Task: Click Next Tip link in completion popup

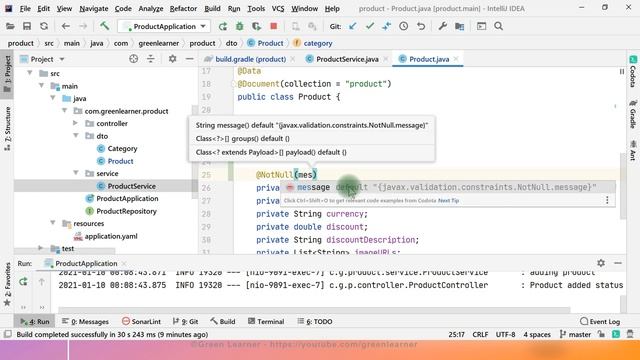Action: pyautogui.click(x=449, y=200)
